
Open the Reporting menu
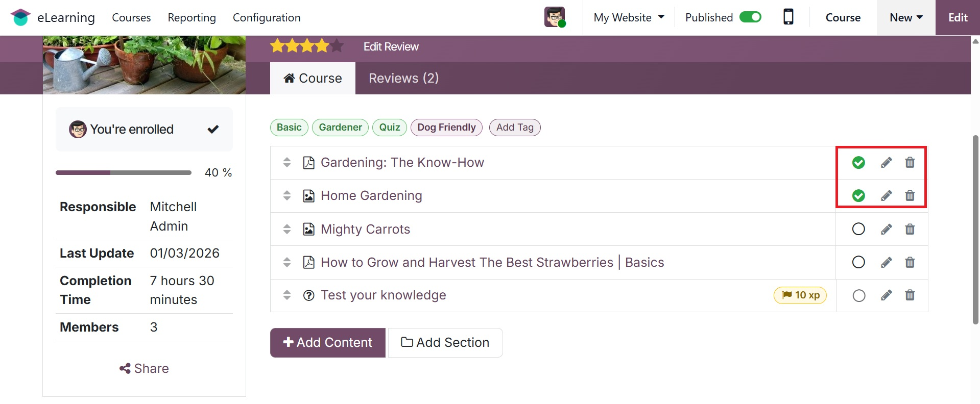click(x=192, y=17)
